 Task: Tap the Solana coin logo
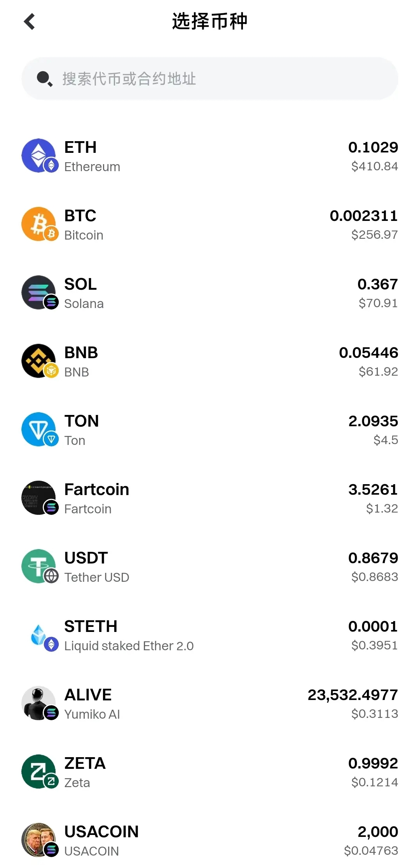coord(39,292)
